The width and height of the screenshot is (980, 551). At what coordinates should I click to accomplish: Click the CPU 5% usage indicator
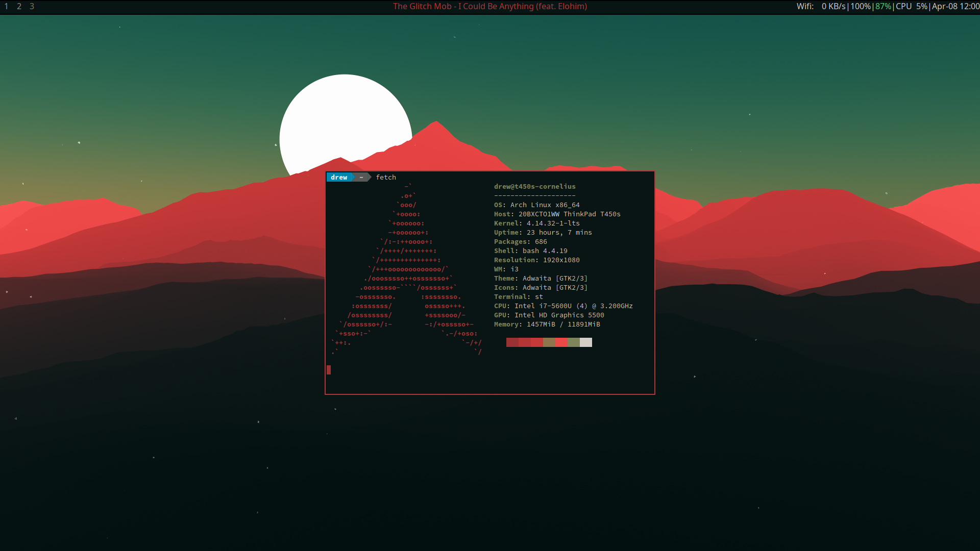tap(911, 7)
